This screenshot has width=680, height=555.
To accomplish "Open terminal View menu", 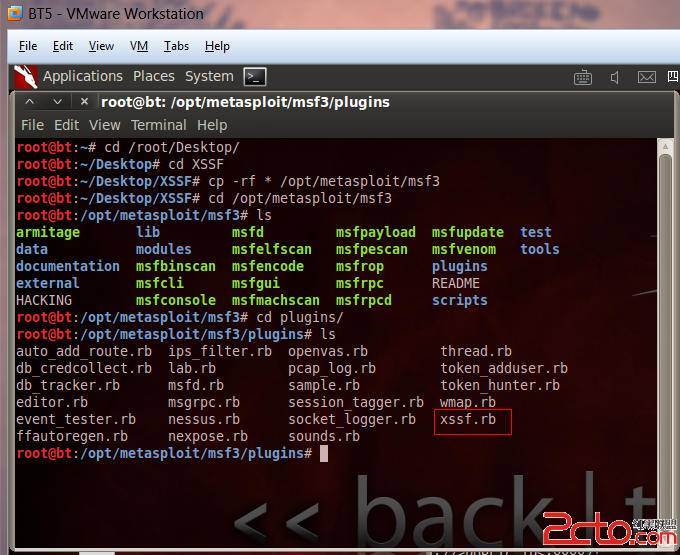I will coord(105,125).
